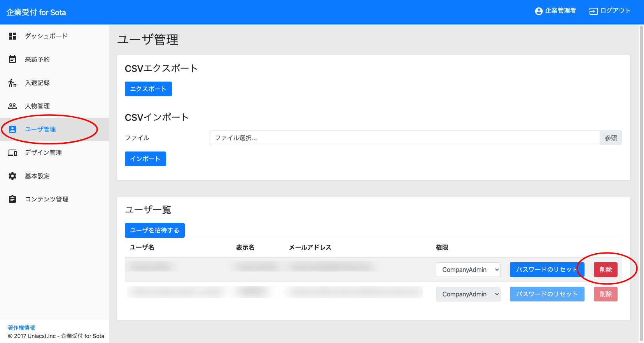The image size is (644, 343).
Task: Click the clipboard icon for コンテンツ管理
Action: (x=12, y=199)
